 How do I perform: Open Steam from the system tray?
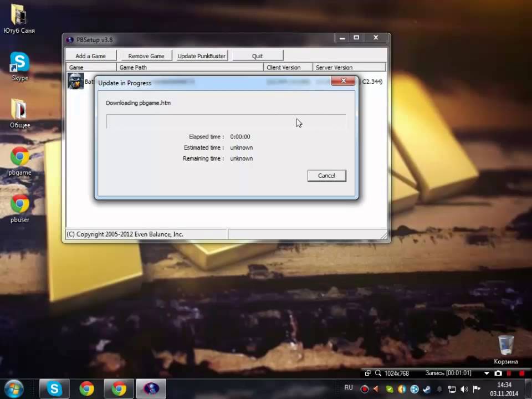pos(427,389)
